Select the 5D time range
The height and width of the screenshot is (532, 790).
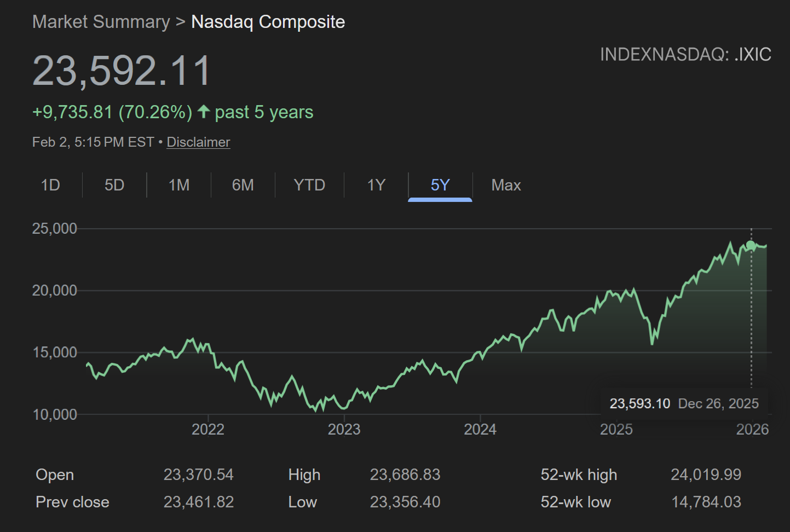114,185
